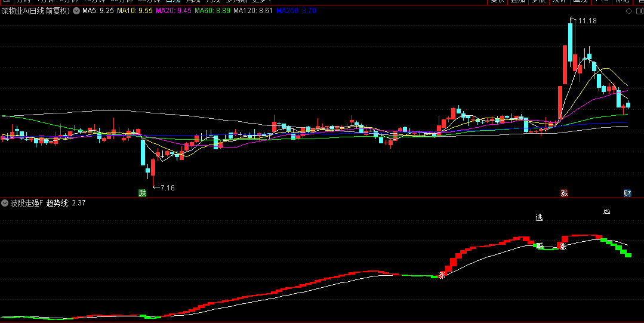644x323 pixels.
Task: Select the green MA60: 8.89 label
Action: point(212,11)
